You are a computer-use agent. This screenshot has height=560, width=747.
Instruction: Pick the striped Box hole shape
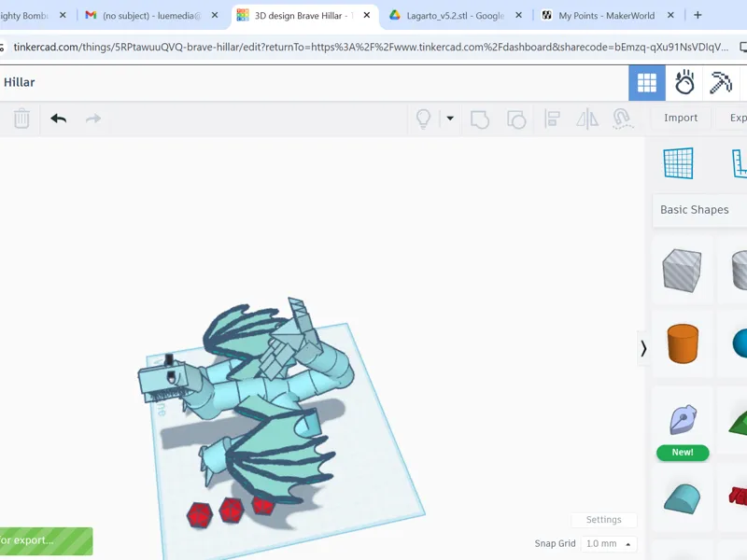click(x=682, y=270)
